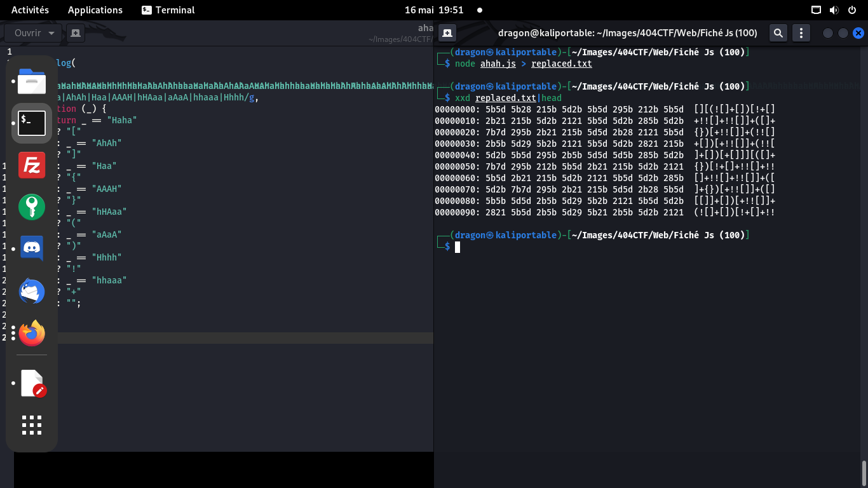Open Firefox from the dock
This screenshot has height=488, width=868.
pyautogui.click(x=32, y=332)
